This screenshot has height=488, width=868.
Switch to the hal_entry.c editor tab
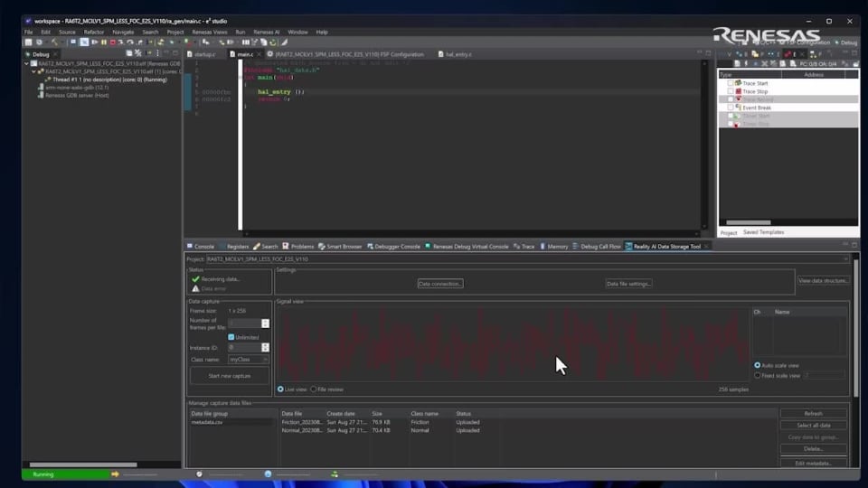point(458,54)
